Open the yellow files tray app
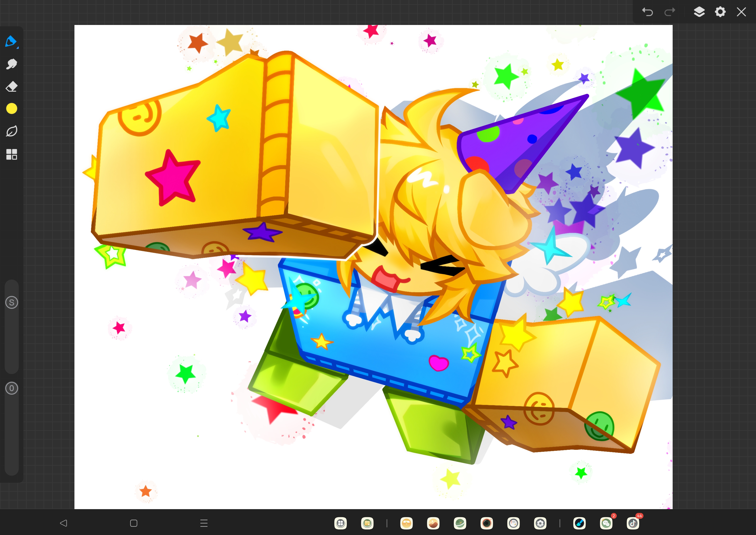This screenshot has height=535, width=756. (407, 523)
